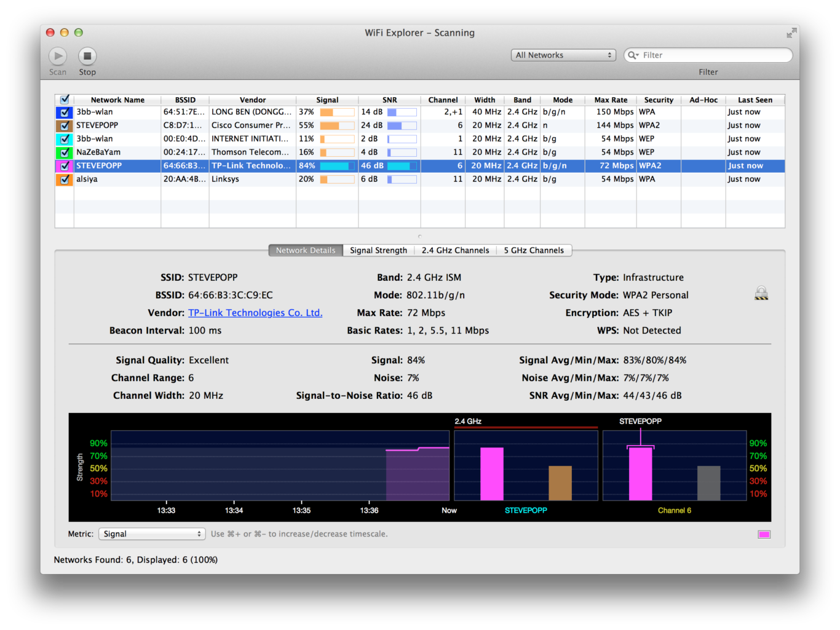Sort by Vendor column header

tap(253, 100)
